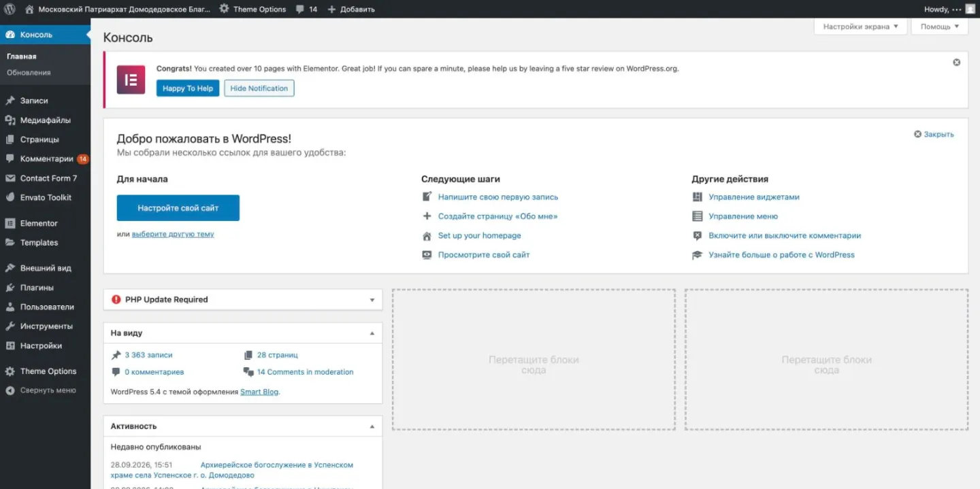Click the pin icon next to Записи
Image resolution: width=980 pixels, height=489 pixels.
tap(10, 101)
